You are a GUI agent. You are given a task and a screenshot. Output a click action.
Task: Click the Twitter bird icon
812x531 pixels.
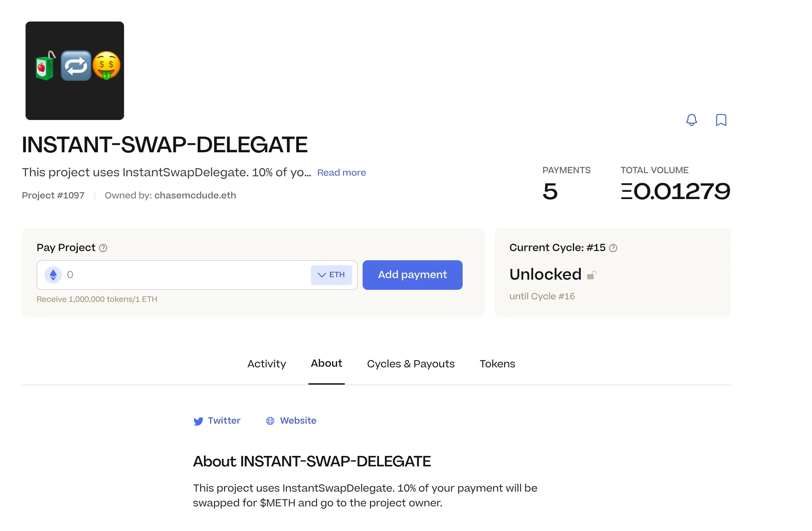point(198,421)
